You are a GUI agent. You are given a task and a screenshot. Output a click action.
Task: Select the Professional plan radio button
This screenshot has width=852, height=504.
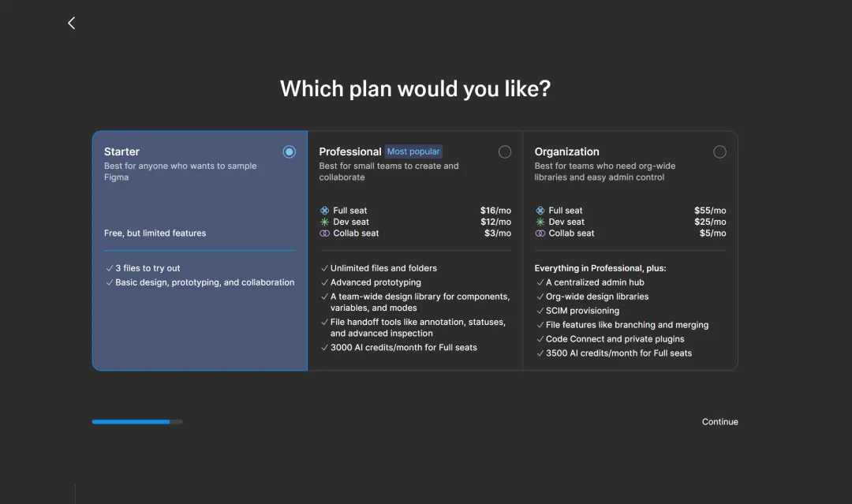505,151
